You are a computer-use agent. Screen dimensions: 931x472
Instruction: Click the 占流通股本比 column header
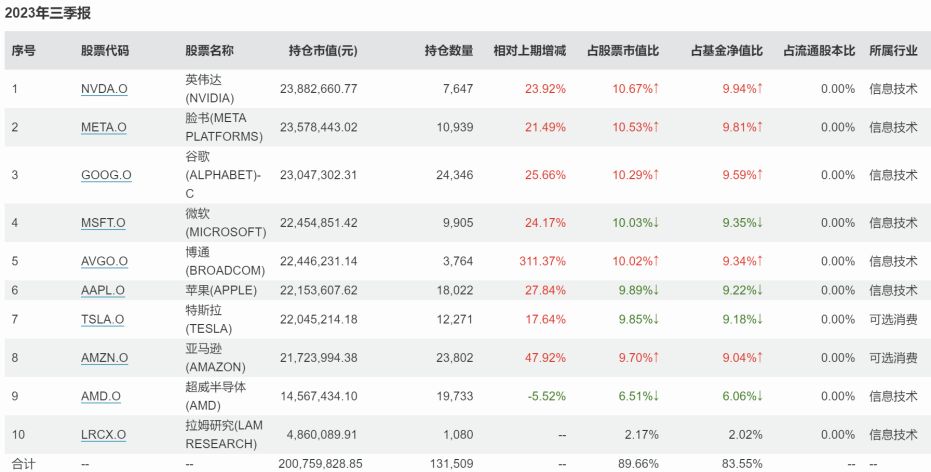point(819,50)
